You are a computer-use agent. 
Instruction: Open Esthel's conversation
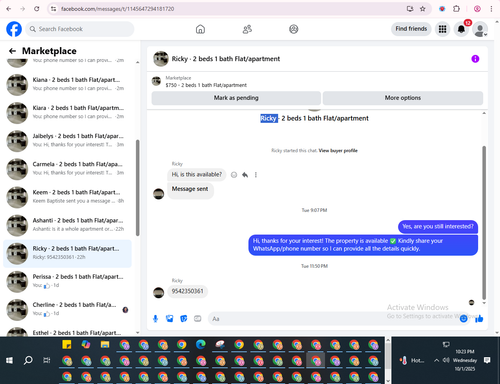pyautogui.click(x=67, y=331)
